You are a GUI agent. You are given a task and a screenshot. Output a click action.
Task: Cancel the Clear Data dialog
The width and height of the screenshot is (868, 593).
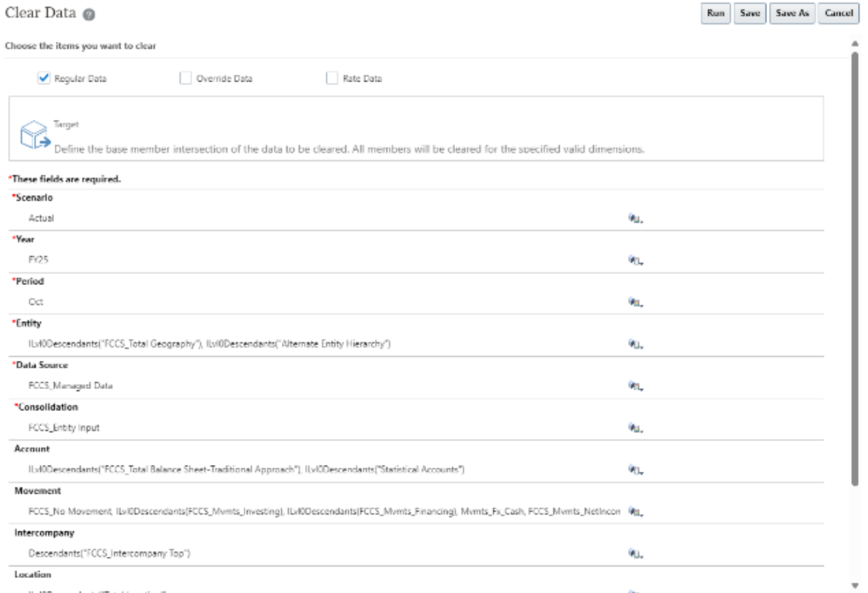point(839,13)
